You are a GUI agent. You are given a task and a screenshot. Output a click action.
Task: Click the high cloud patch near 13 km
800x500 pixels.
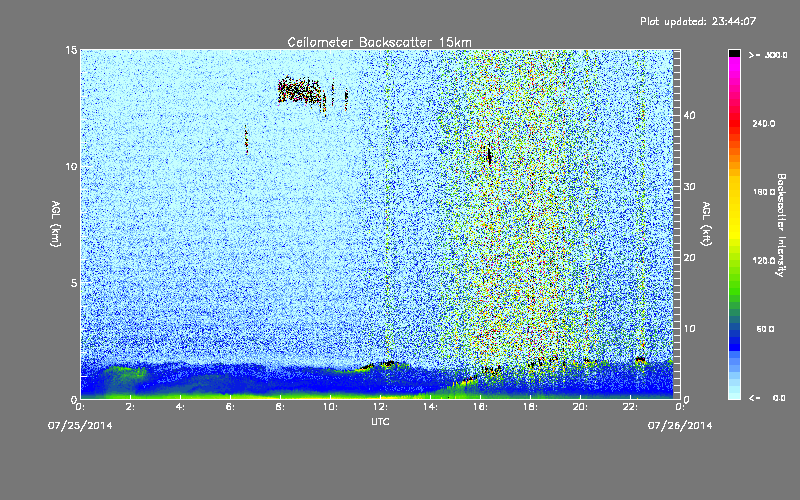pos(300,90)
